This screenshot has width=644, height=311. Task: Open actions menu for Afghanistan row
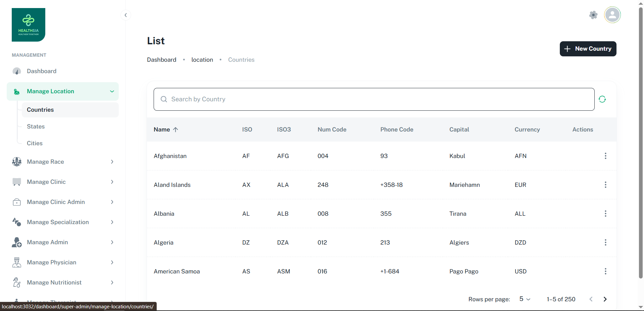pyautogui.click(x=605, y=156)
